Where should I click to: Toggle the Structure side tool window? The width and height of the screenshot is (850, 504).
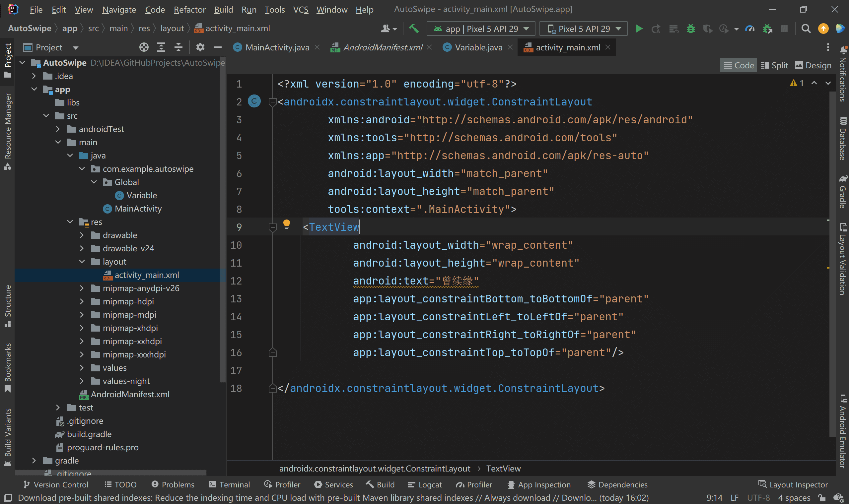pyautogui.click(x=8, y=306)
